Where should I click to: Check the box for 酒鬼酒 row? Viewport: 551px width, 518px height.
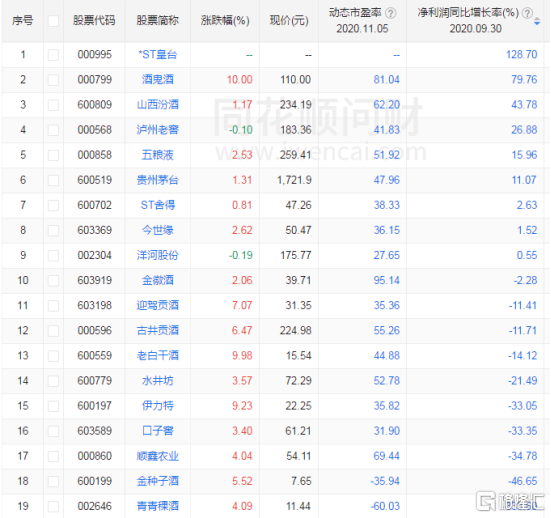coord(53,80)
